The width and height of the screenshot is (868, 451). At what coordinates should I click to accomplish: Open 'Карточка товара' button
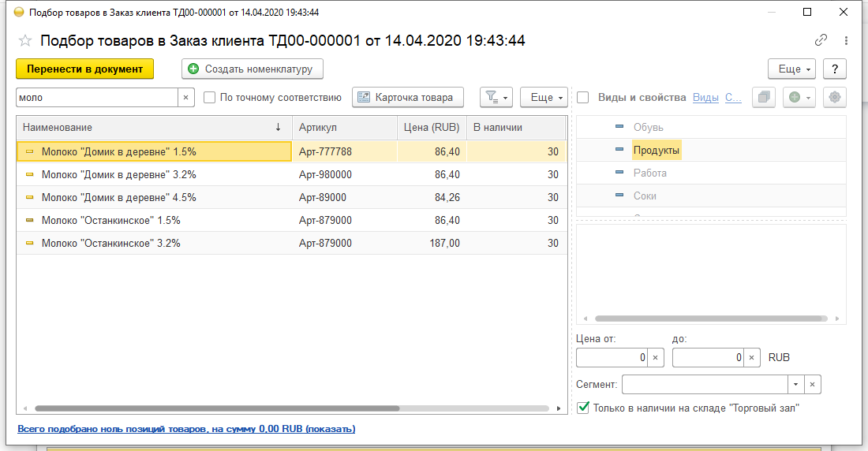pyautogui.click(x=408, y=98)
